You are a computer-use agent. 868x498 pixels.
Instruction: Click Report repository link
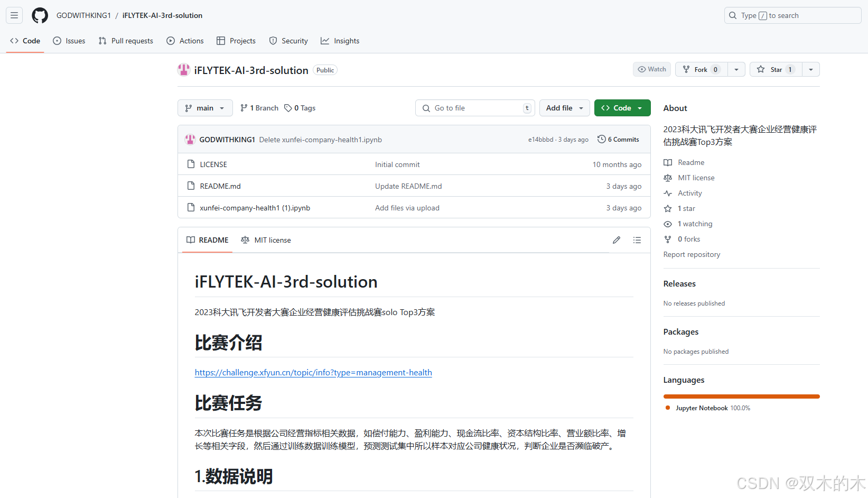(692, 254)
